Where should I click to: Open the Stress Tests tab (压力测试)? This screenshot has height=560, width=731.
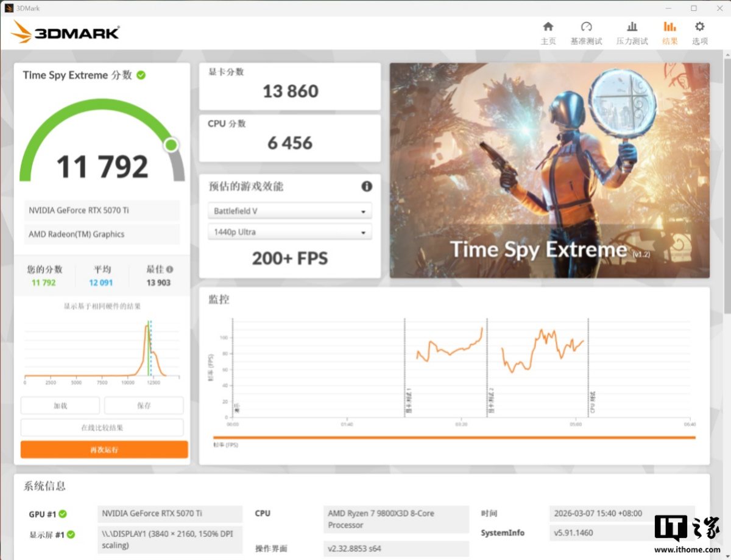pos(632,33)
